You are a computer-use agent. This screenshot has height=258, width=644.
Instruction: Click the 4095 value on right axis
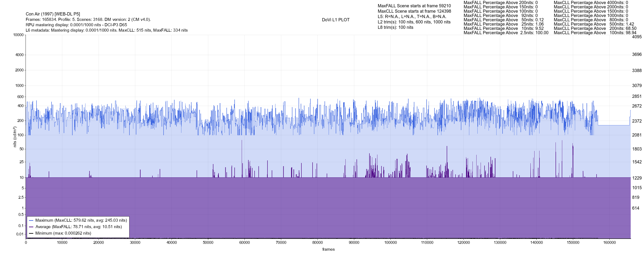point(636,37)
